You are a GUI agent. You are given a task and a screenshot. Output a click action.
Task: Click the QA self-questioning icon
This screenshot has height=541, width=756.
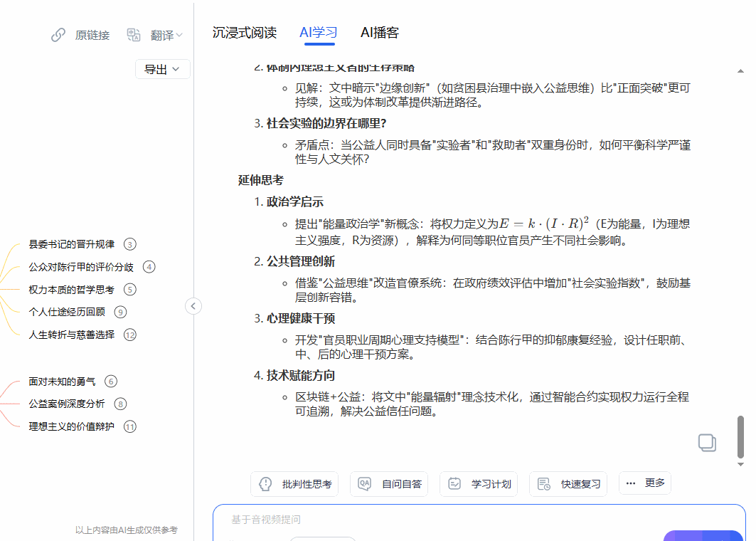click(365, 484)
